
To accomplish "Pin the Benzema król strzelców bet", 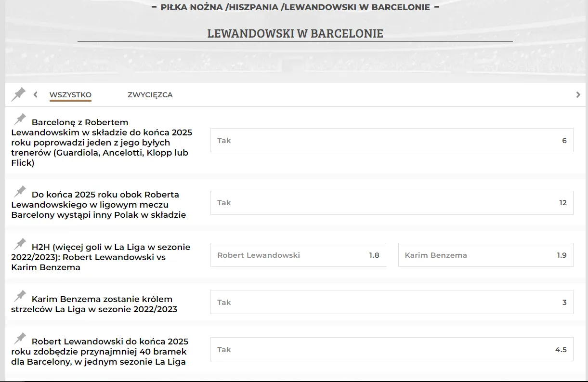I will point(20,296).
